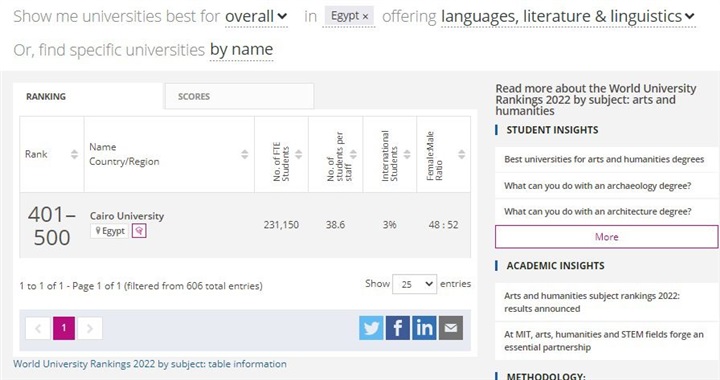Share rankings on LinkedIn
This screenshot has width=720, height=380.
[x=424, y=328]
